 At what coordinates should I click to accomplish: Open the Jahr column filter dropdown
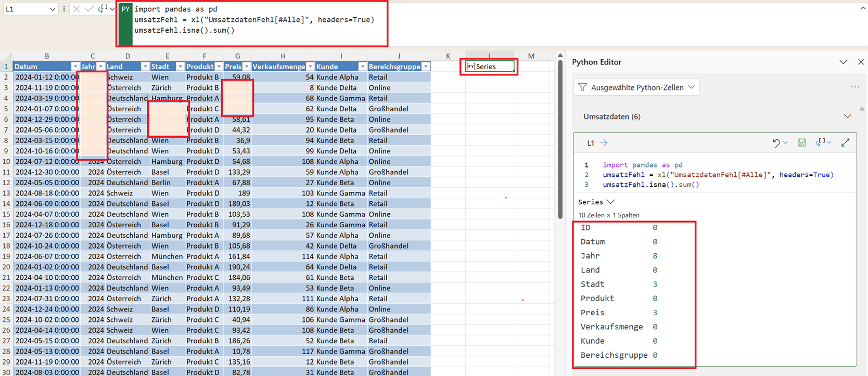100,67
